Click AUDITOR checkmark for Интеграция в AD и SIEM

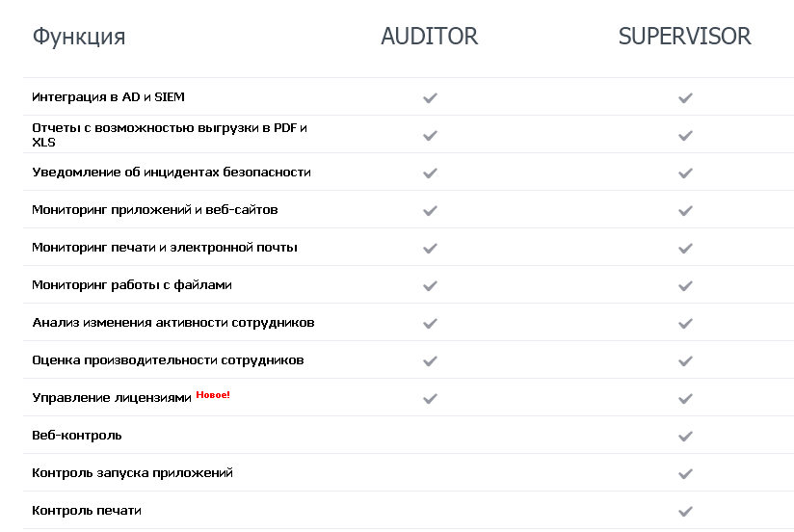(430, 97)
